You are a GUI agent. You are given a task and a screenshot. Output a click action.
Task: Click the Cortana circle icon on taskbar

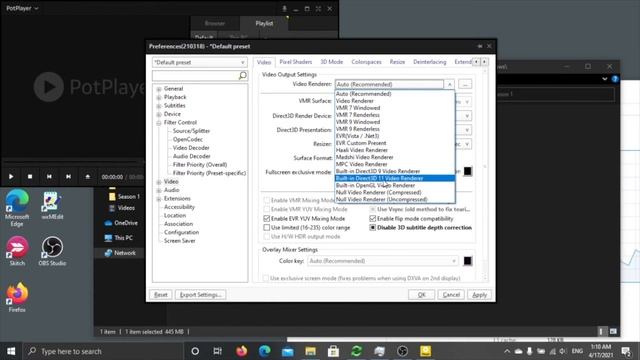tap(195, 351)
